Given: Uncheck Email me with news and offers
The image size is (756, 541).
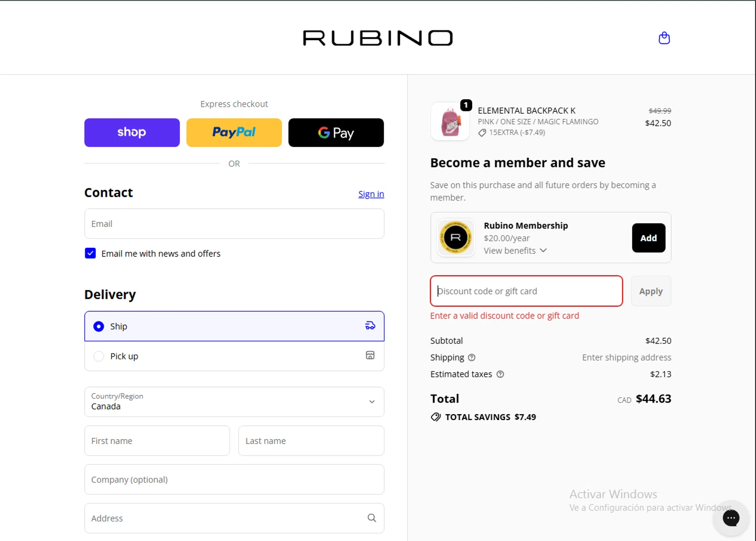Looking at the screenshot, I should click(90, 253).
